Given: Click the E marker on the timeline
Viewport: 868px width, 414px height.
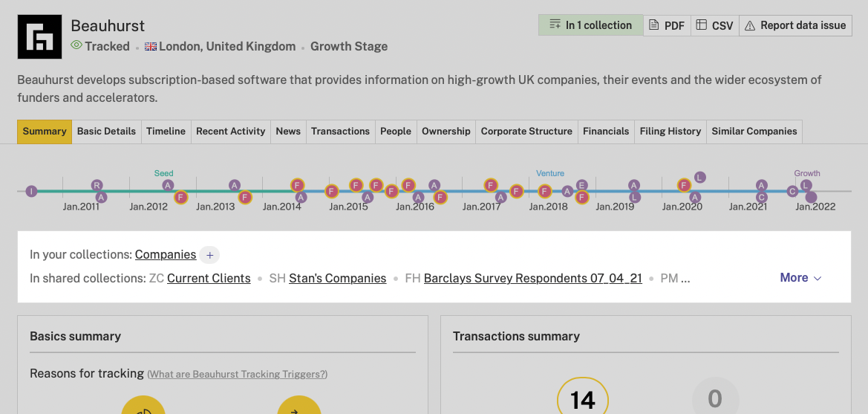Looking at the screenshot, I should (x=581, y=185).
